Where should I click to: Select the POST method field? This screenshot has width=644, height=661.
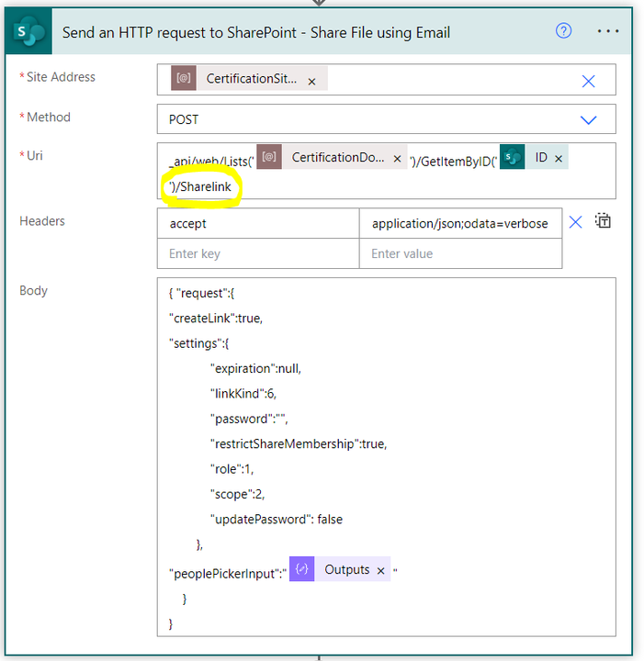pyautogui.click(x=386, y=119)
